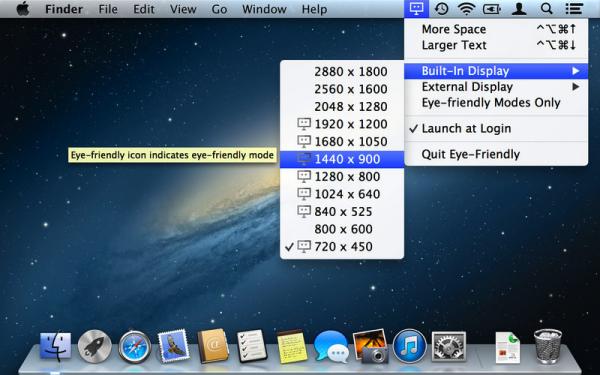Viewport: 600px width, 375px height.
Task: Select the checked 720 x 450 resolution
Action: [342, 247]
